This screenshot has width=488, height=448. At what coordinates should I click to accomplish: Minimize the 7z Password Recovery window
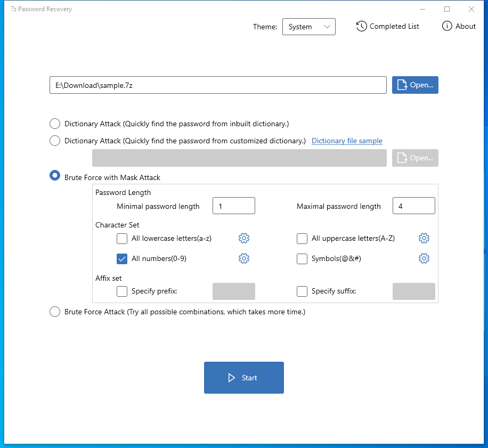(x=422, y=10)
